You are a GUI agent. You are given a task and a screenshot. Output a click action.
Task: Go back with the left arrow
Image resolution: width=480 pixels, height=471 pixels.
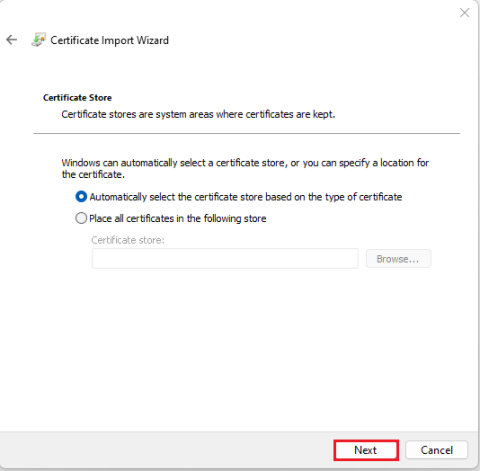pos(12,40)
